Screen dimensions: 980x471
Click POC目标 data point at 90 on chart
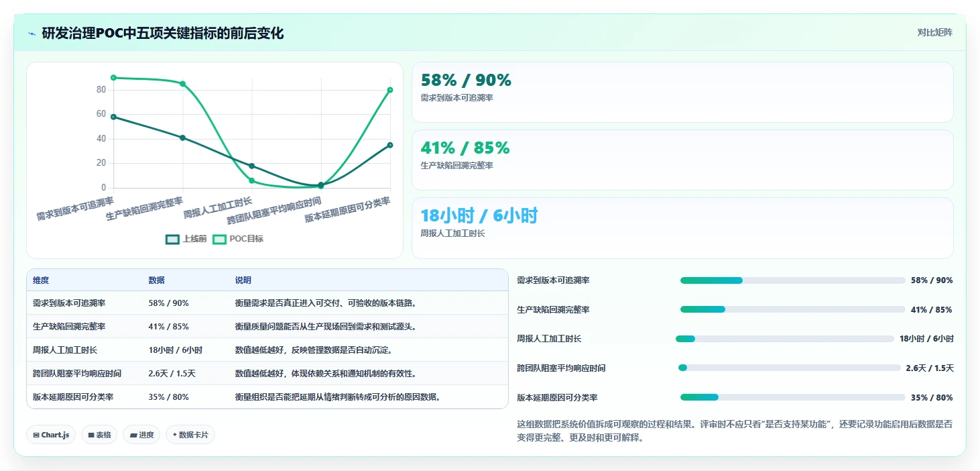[x=113, y=78]
